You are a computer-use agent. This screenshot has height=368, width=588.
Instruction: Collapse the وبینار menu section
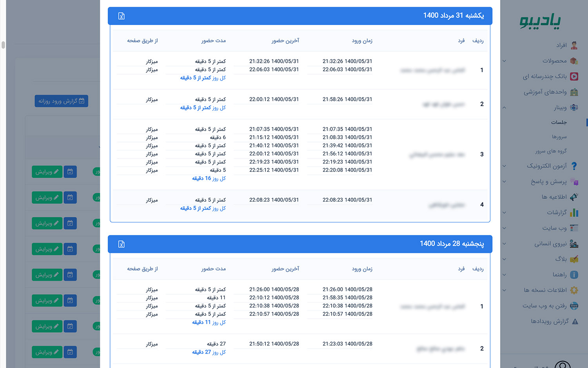coord(505,107)
